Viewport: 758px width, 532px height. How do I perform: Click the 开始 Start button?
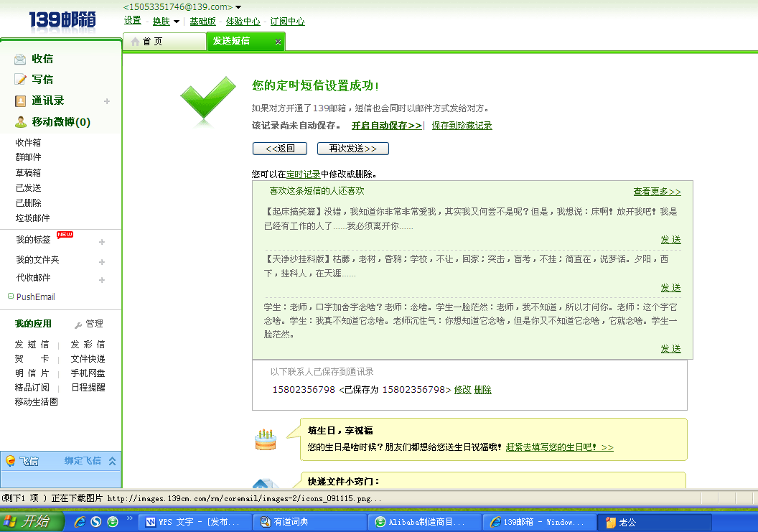click(31, 521)
